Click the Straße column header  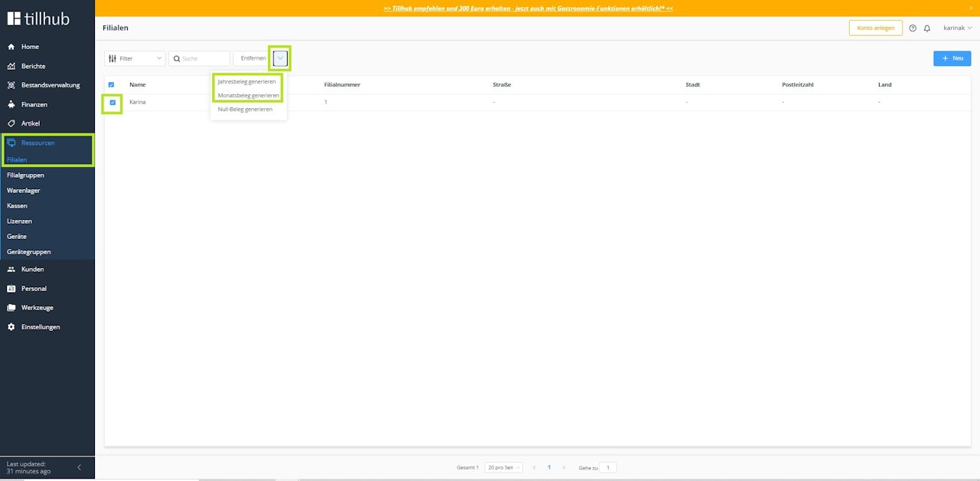(501, 85)
